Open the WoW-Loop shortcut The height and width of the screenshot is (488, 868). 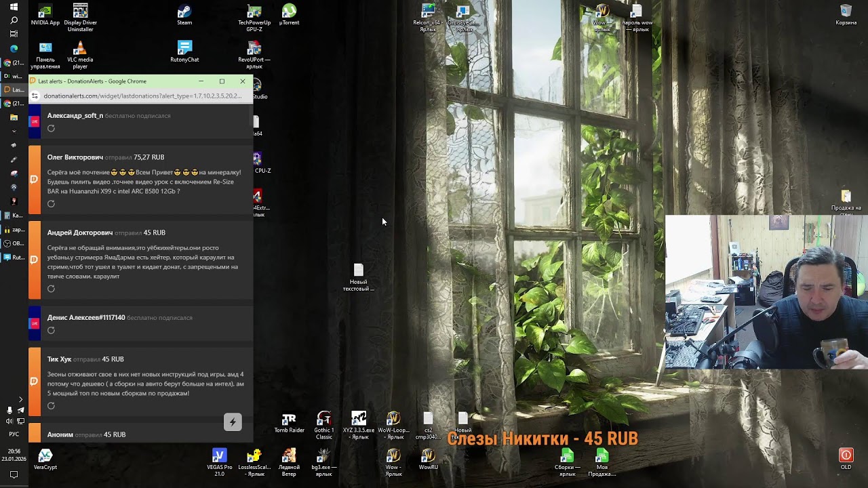[x=393, y=426]
